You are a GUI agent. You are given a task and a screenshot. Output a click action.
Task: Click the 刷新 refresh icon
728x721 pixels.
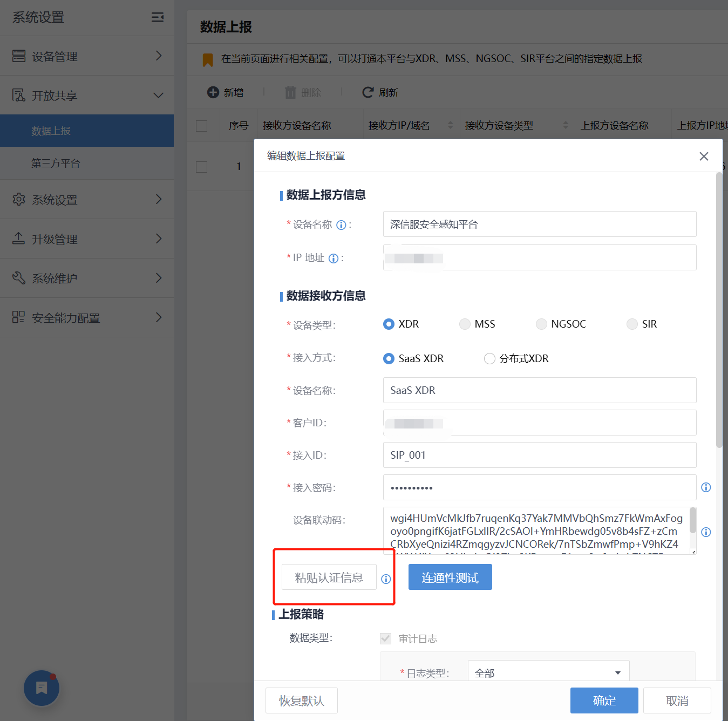pos(368,92)
